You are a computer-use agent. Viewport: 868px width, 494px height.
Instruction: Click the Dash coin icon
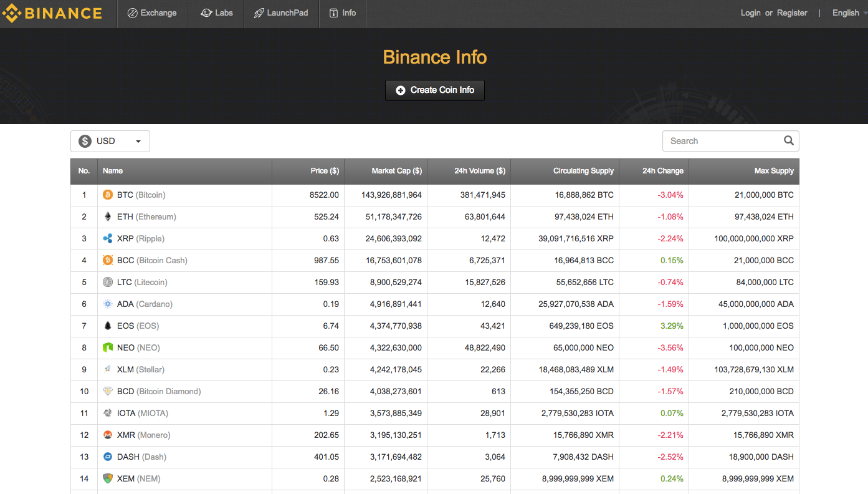(108, 457)
